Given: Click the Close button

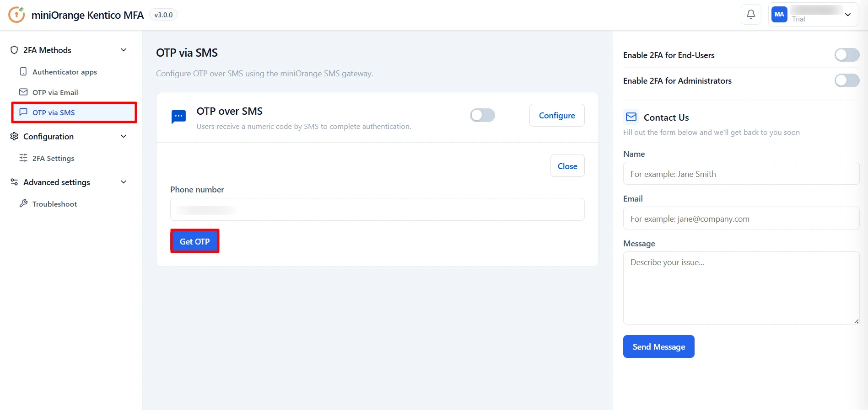Looking at the screenshot, I should coord(567,166).
